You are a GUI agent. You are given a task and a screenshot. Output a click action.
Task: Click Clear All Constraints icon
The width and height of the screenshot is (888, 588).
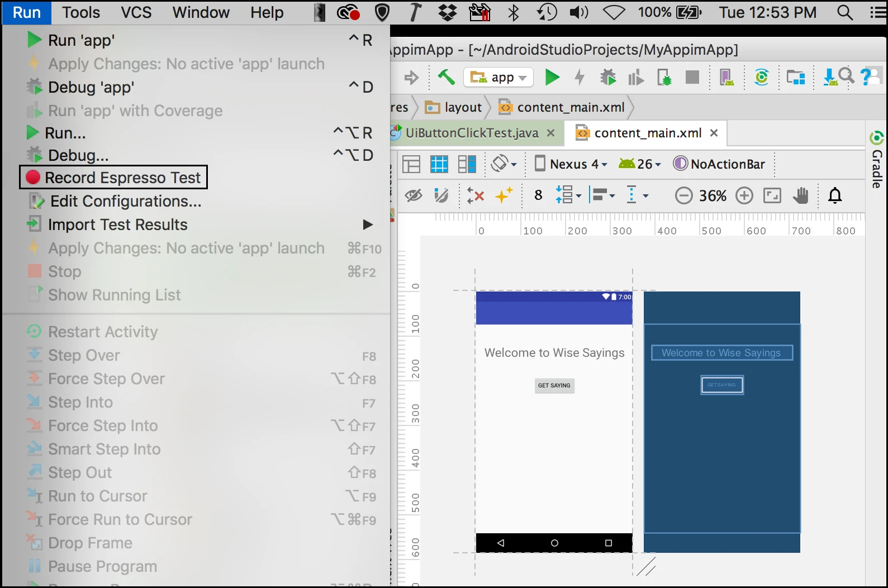pyautogui.click(x=476, y=195)
